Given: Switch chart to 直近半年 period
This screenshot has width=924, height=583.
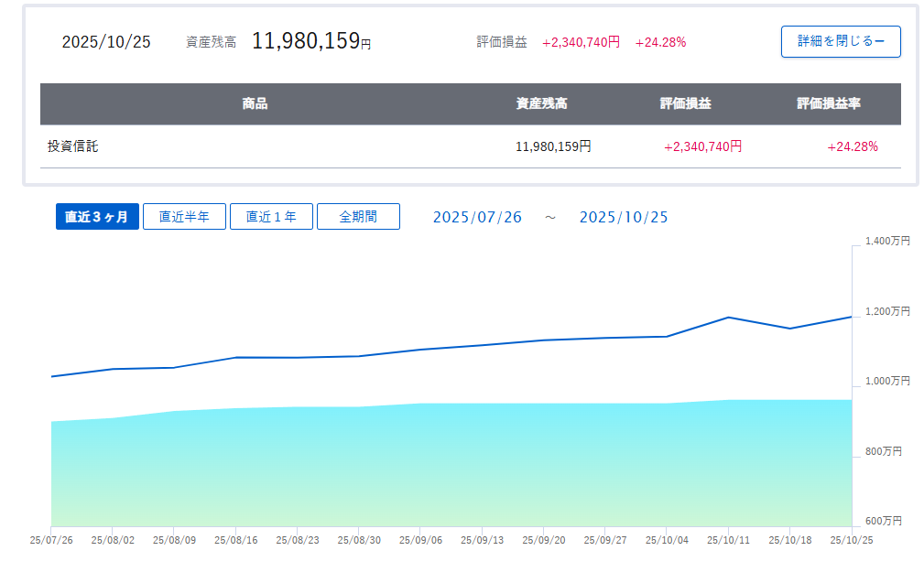Looking at the screenshot, I should tap(184, 217).
